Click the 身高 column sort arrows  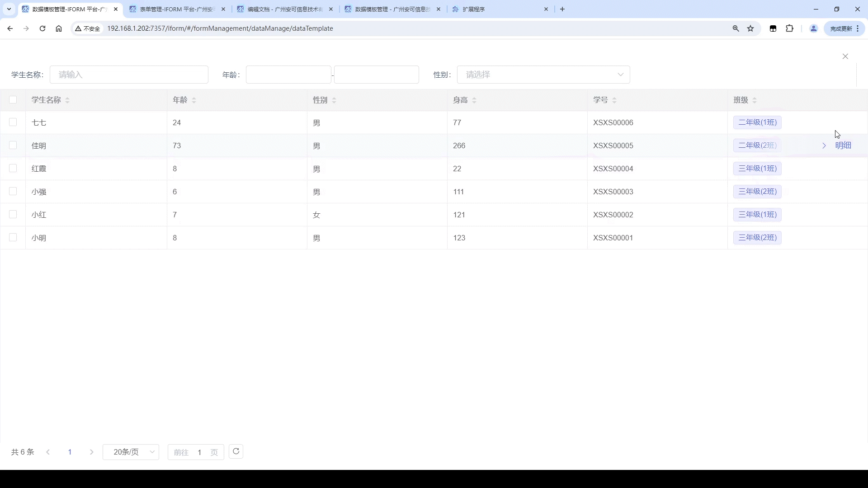coord(474,100)
